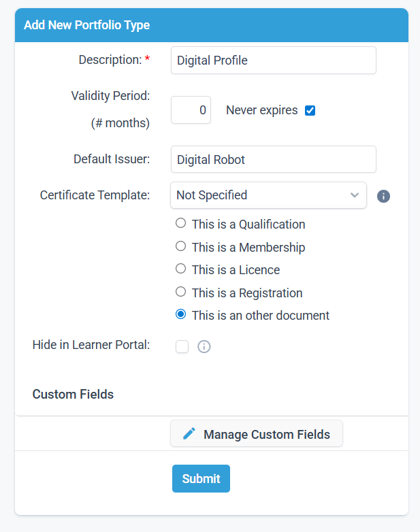
Task: Click the Submit button
Action: (201, 478)
